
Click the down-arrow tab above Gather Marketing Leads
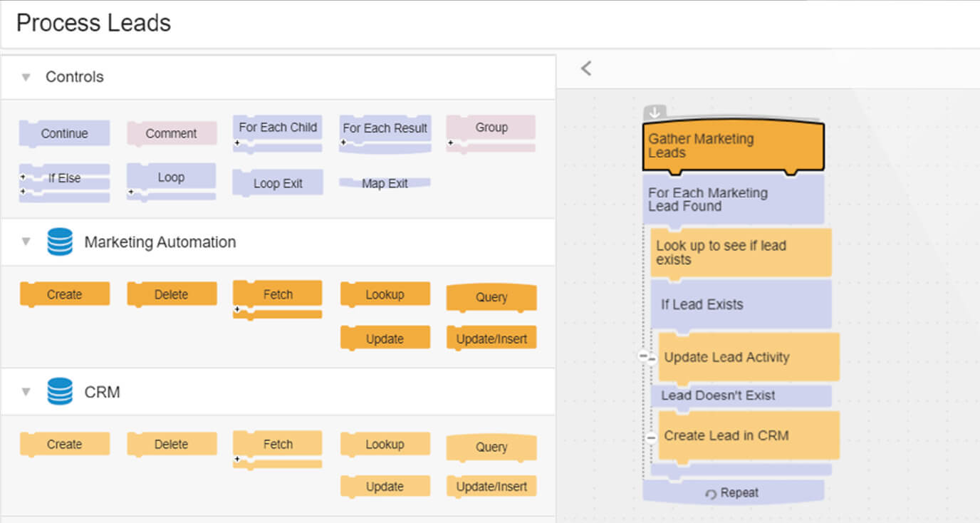point(655,113)
